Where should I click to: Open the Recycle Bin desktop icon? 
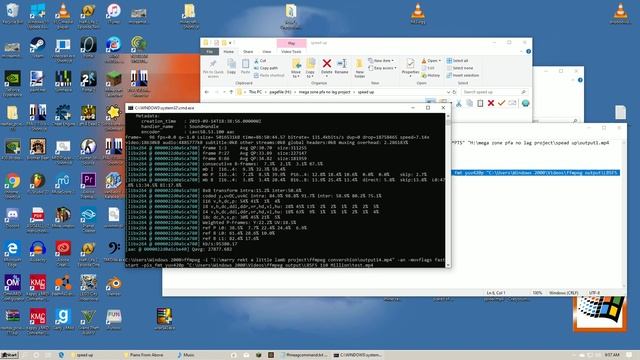click(x=13, y=13)
